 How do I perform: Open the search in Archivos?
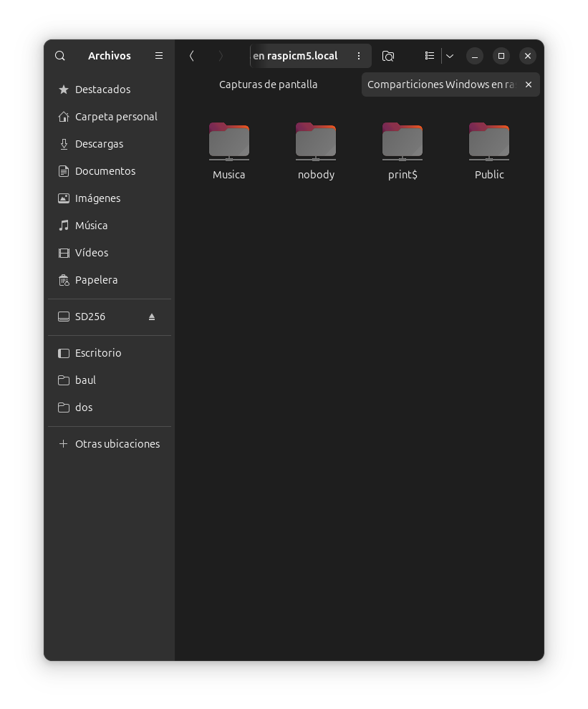59,56
